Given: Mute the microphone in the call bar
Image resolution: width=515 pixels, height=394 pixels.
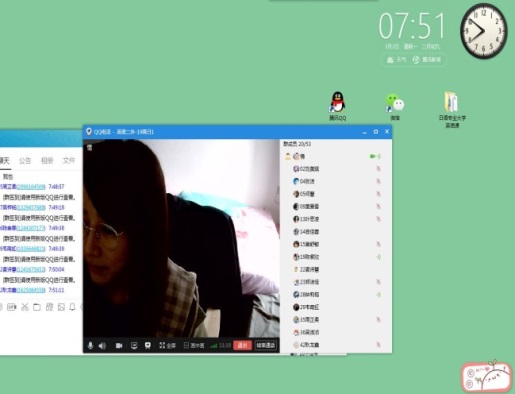Looking at the screenshot, I should (90, 346).
